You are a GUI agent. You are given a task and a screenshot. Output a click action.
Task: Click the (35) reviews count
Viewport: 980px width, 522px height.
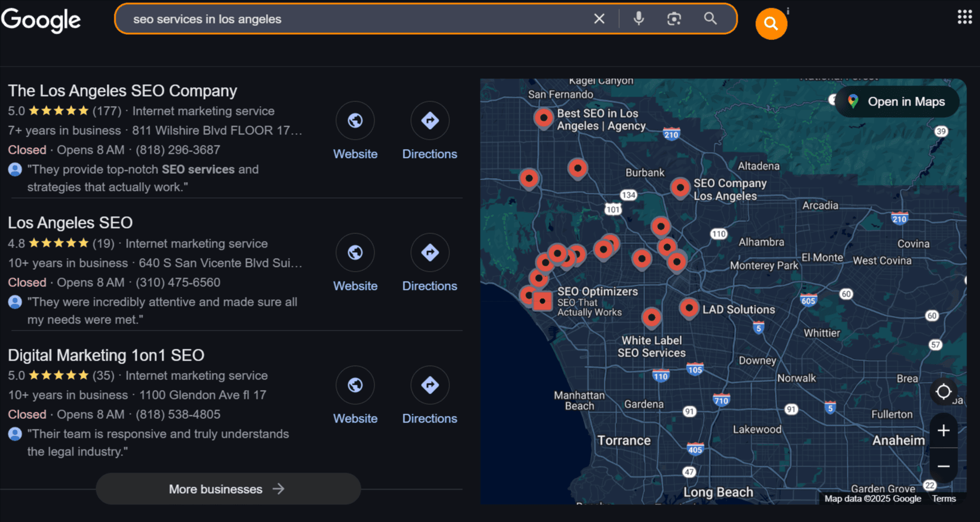pyautogui.click(x=103, y=376)
